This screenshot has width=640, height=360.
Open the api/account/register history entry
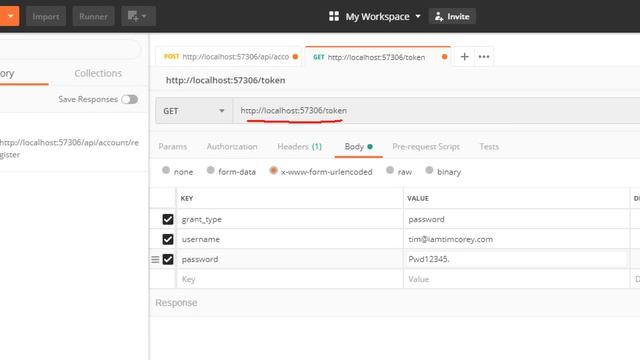69,149
